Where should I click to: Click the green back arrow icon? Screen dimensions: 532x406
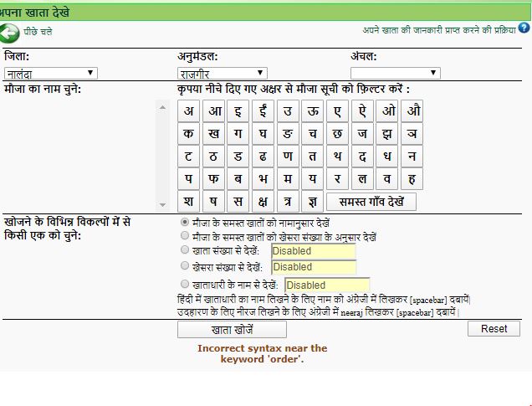click(x=10, y=33)
